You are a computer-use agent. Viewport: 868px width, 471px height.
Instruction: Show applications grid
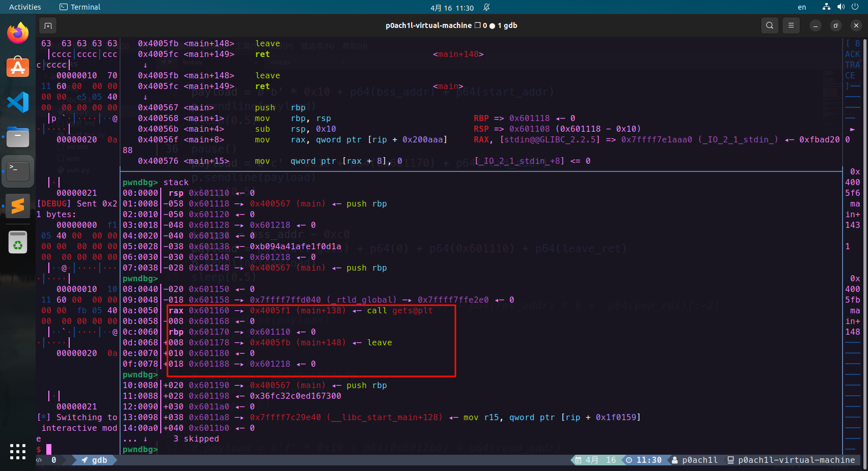pos(18,451)
